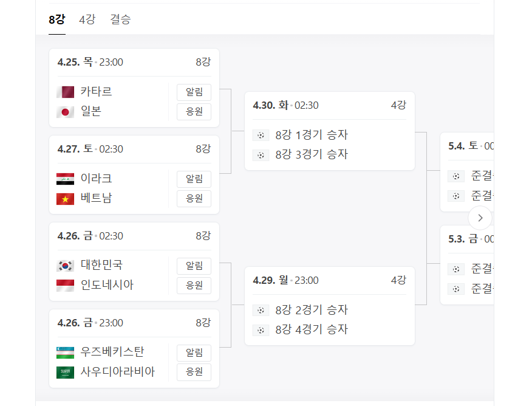Click soccer ball icon beside 8강 1경기 승자
The height and width of the screenshot is (406, 532).
tap(261, 135)
